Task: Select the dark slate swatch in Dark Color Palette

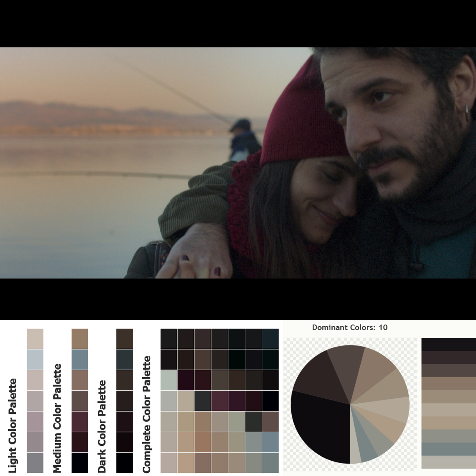Action: pos(124,359)
